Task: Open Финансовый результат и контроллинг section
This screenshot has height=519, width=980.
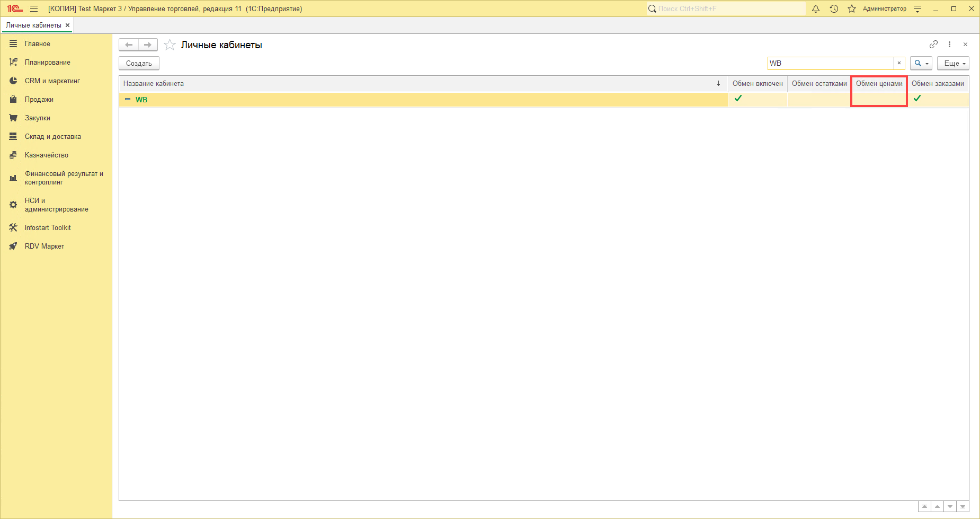Action: pos(56,178)
